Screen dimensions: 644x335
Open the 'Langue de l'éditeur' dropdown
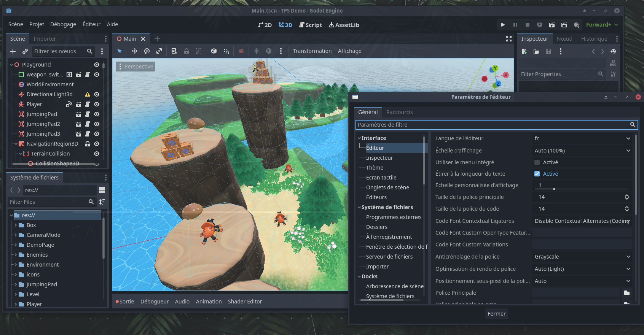pyautogui.click(x=582, y=138)
